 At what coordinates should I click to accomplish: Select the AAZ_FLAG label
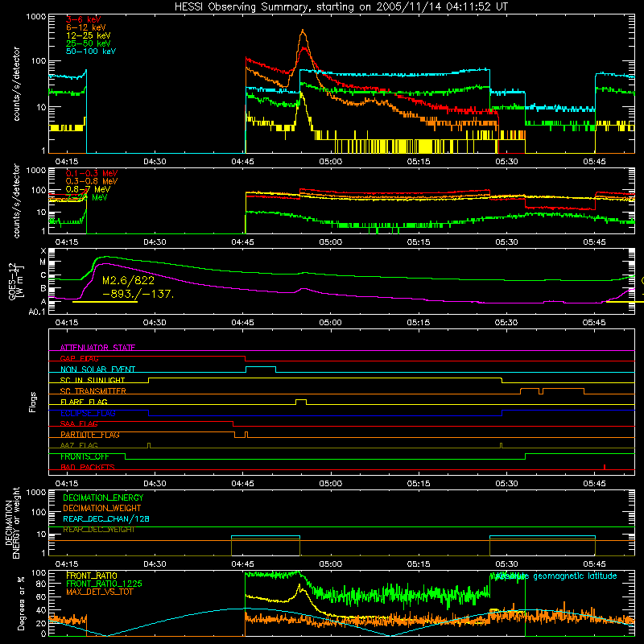79,445
